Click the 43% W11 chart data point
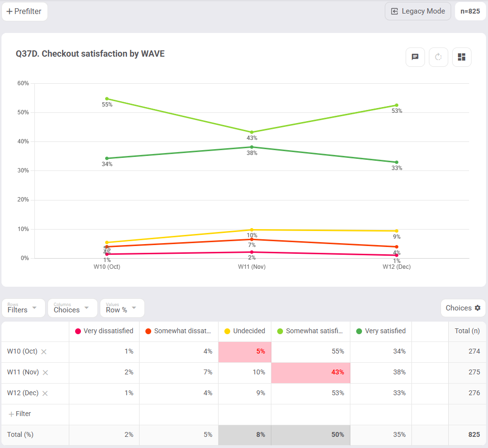This screenshot has height=448, width=488. [x=252, y=132]
